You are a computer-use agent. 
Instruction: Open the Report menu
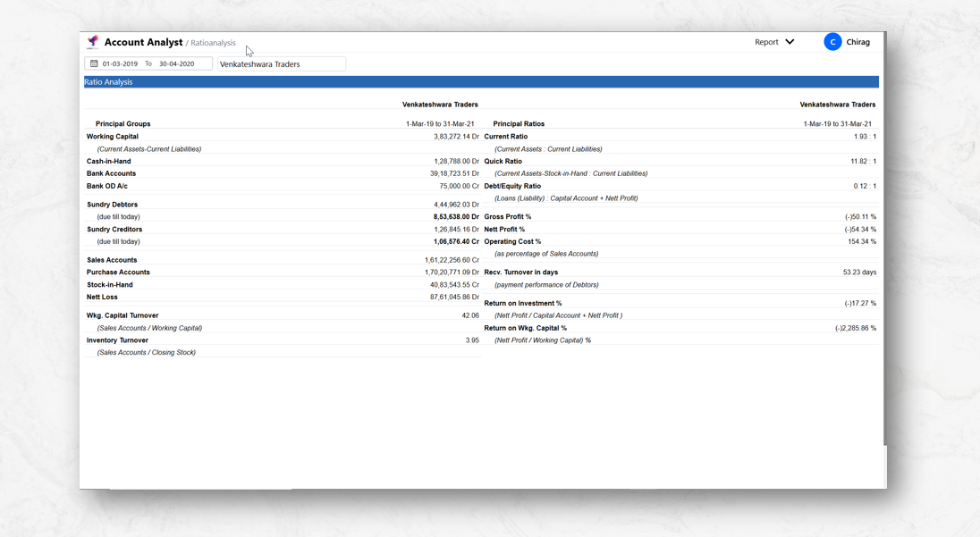pyautogui.click(x=766, y=42)
